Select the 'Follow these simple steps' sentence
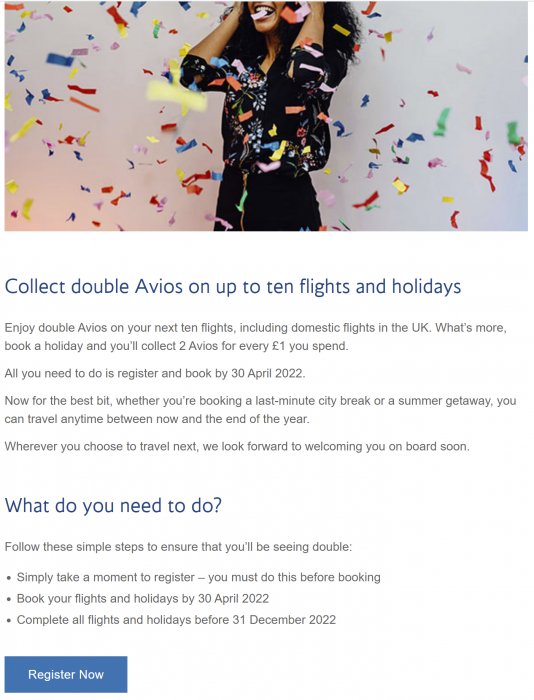 (178, 547)
